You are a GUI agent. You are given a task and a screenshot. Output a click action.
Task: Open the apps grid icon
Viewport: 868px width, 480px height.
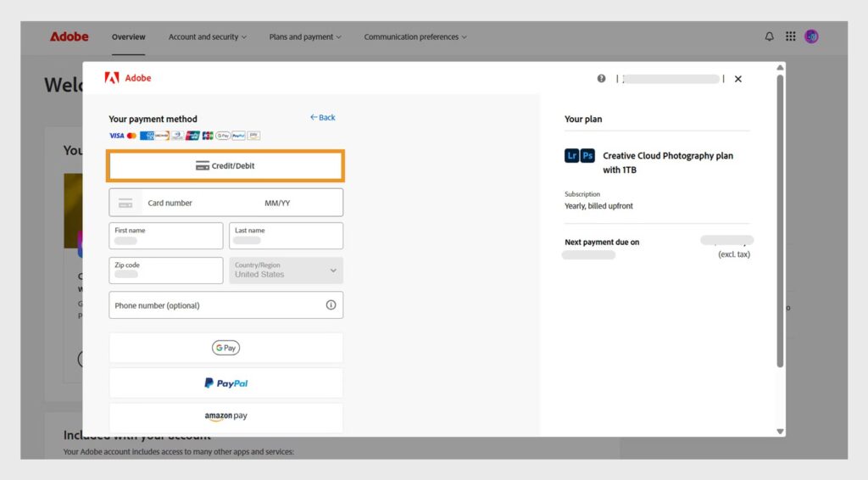[790, 36]
